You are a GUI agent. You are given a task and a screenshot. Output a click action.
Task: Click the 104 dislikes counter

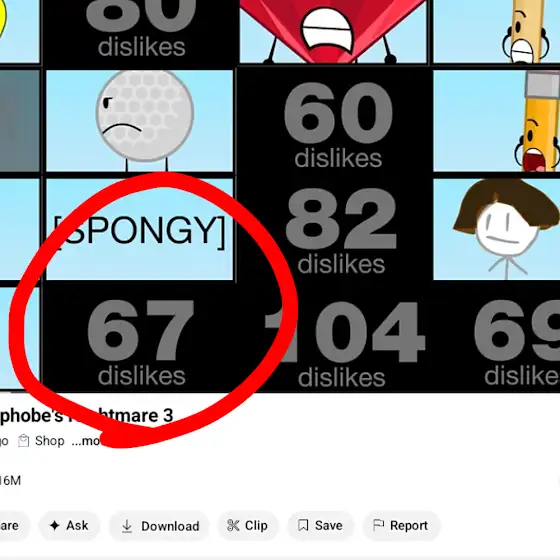344,344
